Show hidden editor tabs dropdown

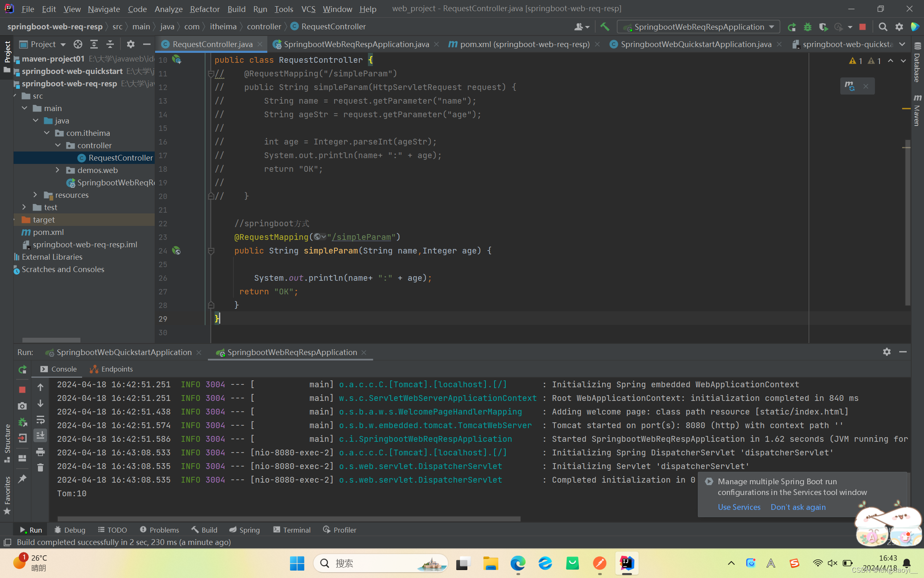(x=903, y=44)
